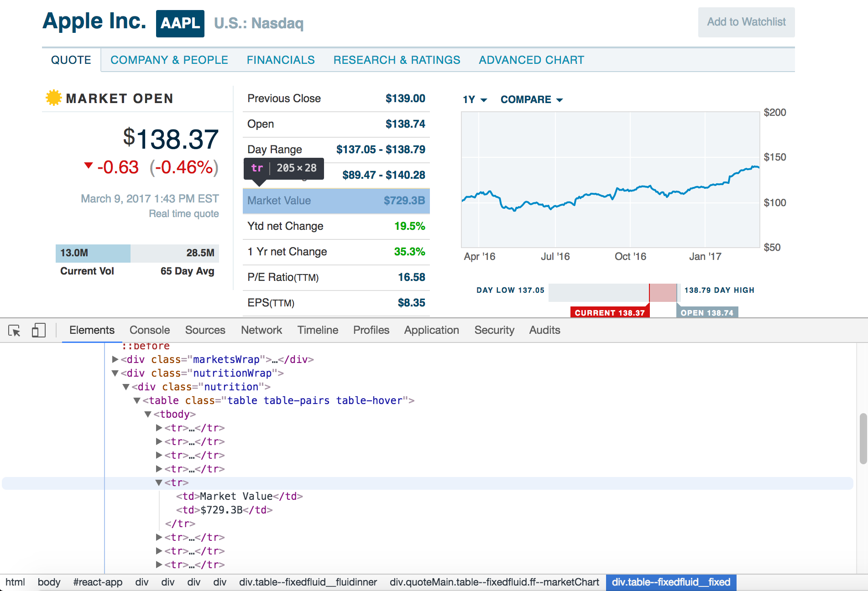Select the td Market Value code line
The height and width of the screenshot is (591, 868).
pyautogui.click(x=240, y=496)
